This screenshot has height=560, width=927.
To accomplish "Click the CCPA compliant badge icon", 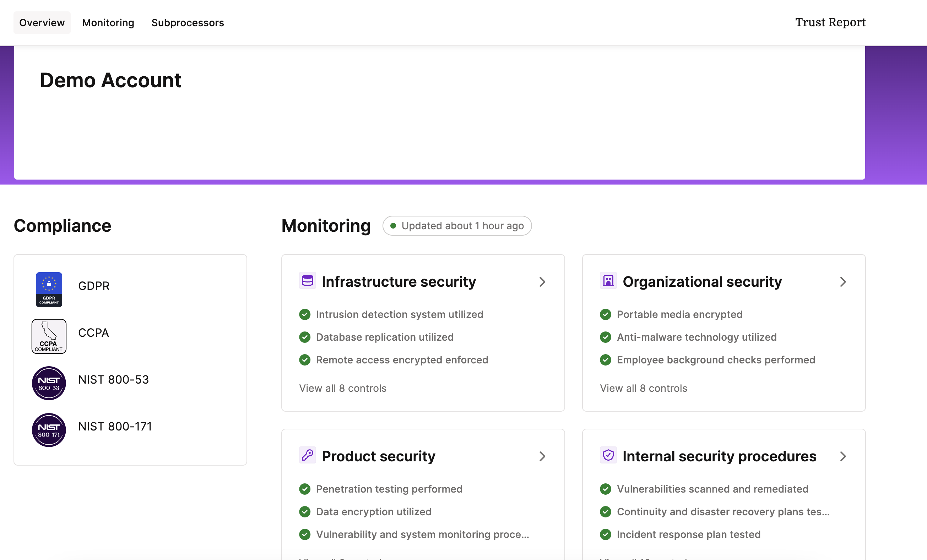I will coord(49,336).
